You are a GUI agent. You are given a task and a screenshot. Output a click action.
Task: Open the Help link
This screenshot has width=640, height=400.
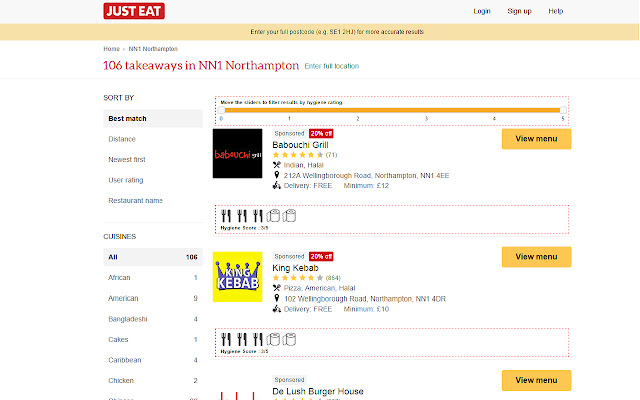coord(556,11)
